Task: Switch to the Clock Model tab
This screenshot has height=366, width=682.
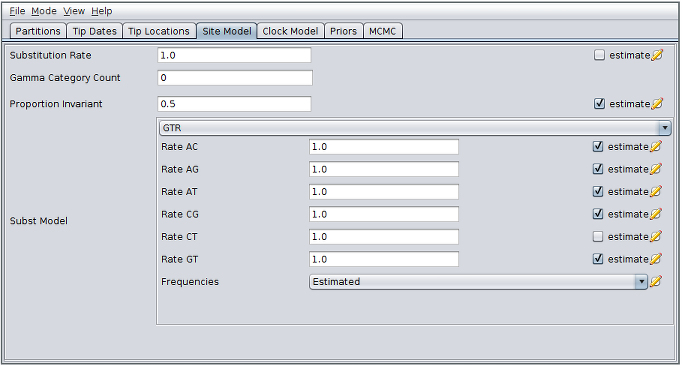Action: point(290,31)
